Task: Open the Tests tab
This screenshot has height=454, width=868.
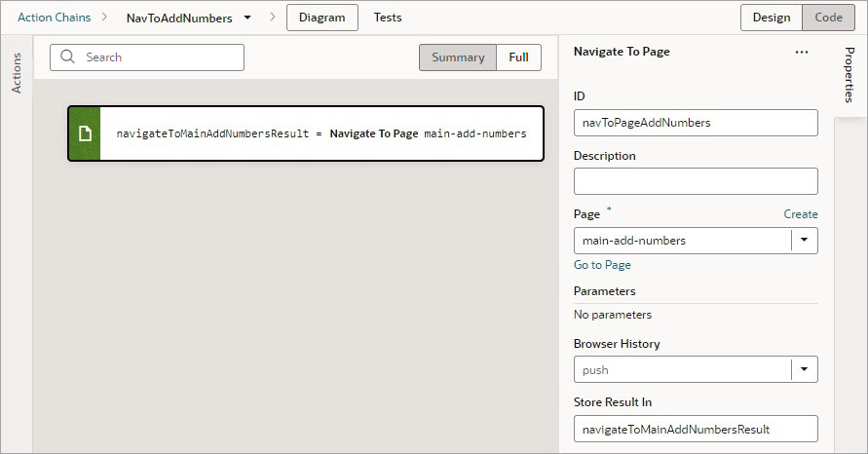Action: coord(388,18)
